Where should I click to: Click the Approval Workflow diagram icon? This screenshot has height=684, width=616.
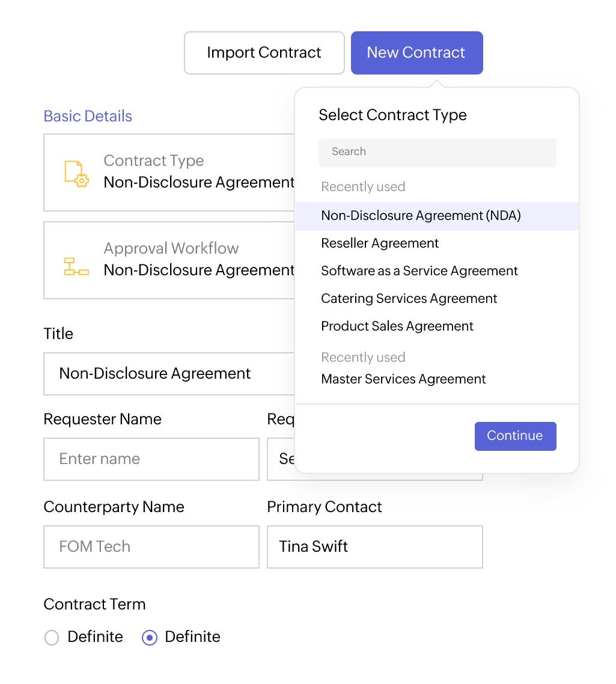pyautogui.click(x=76, y=266)
